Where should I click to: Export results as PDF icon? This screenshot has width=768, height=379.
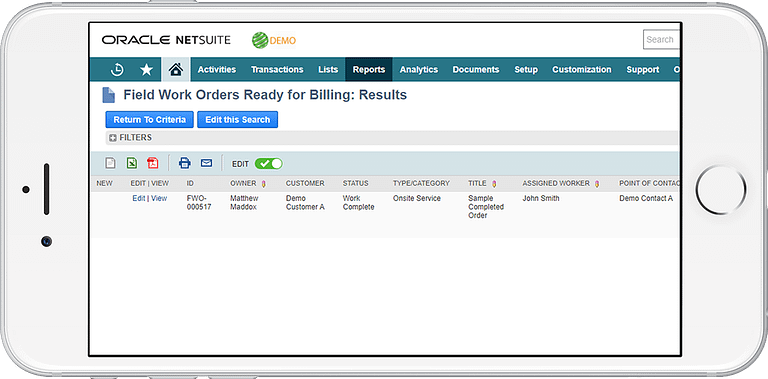153,163
